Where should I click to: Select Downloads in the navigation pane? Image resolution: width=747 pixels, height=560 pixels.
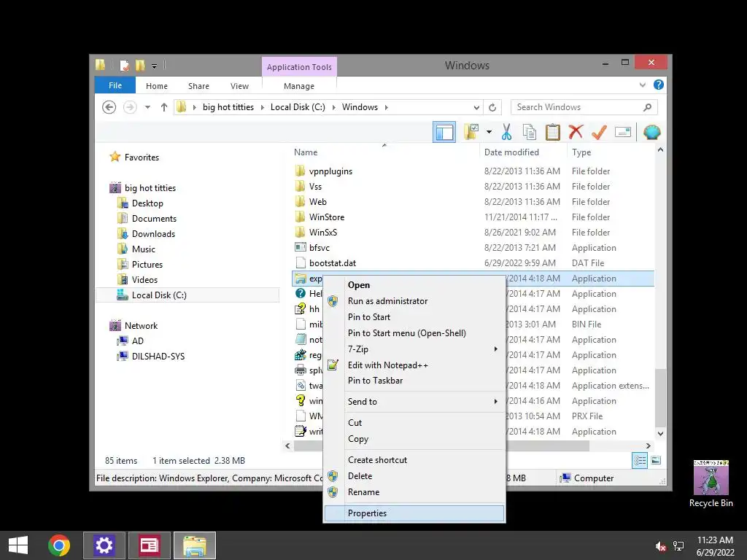(x=153, y=234)
